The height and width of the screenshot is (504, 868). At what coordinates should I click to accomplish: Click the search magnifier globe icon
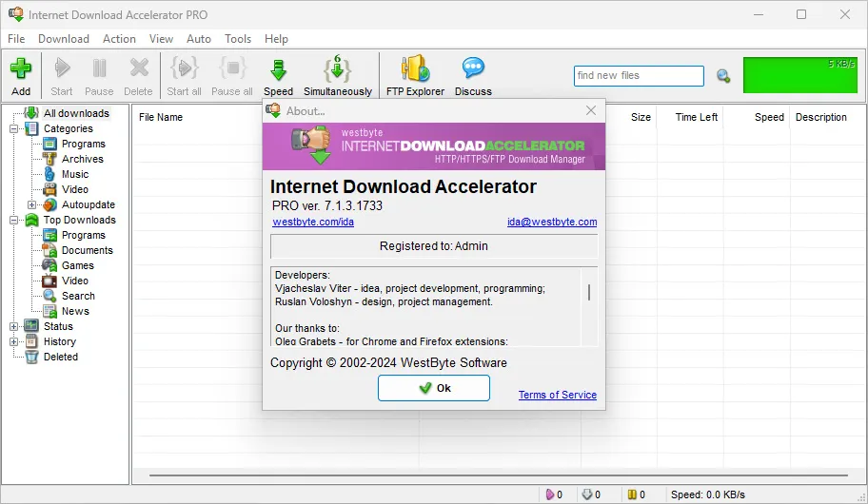723,76
